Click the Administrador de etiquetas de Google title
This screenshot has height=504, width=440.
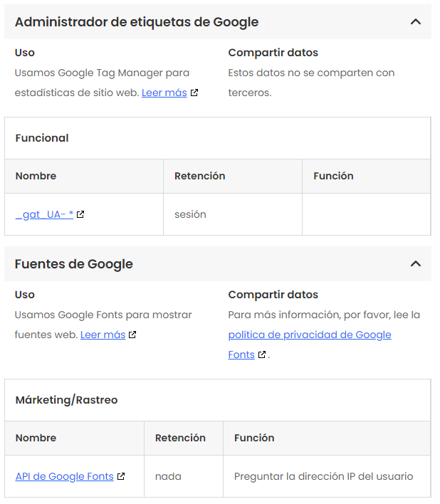[x=136, y=22]
